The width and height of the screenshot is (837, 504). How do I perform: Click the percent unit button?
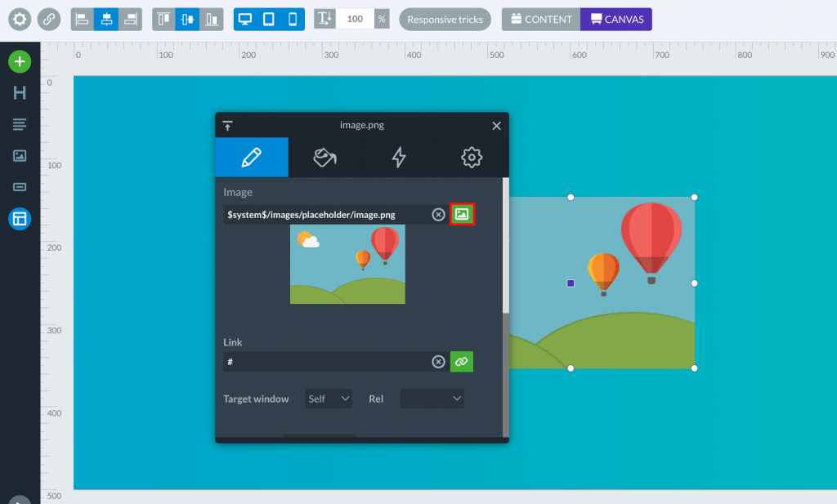pos(382,20)
